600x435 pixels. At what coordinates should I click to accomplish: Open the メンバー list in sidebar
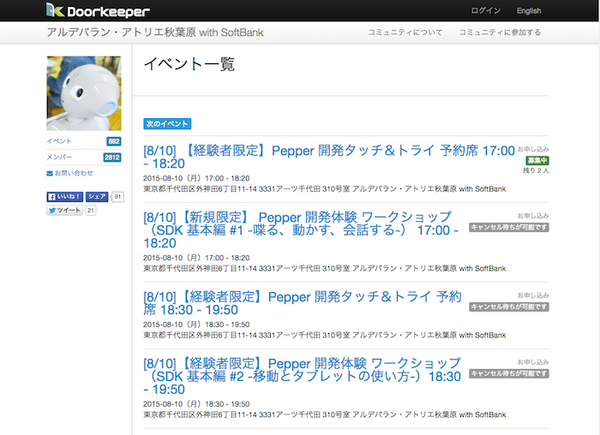pyautogui.click(x=60, y=157)
